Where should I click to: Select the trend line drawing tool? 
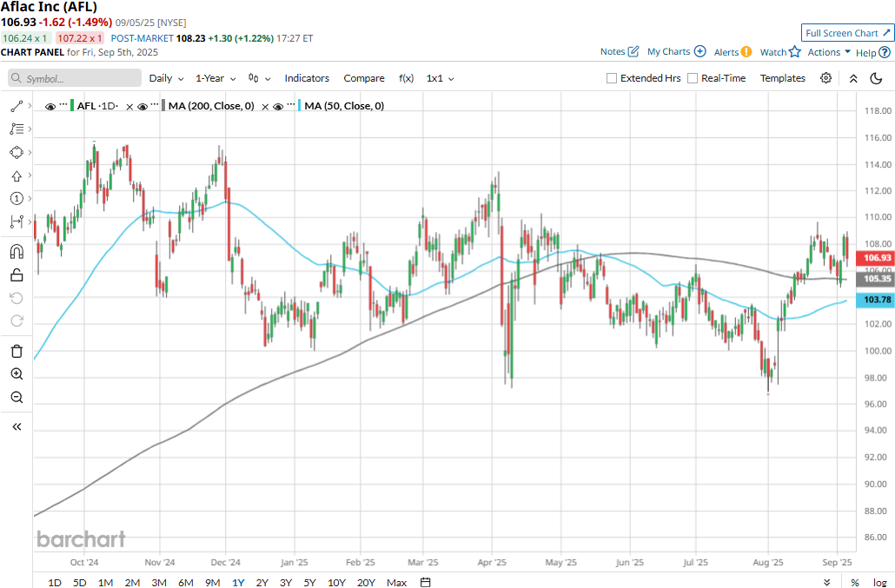[17, 106]
